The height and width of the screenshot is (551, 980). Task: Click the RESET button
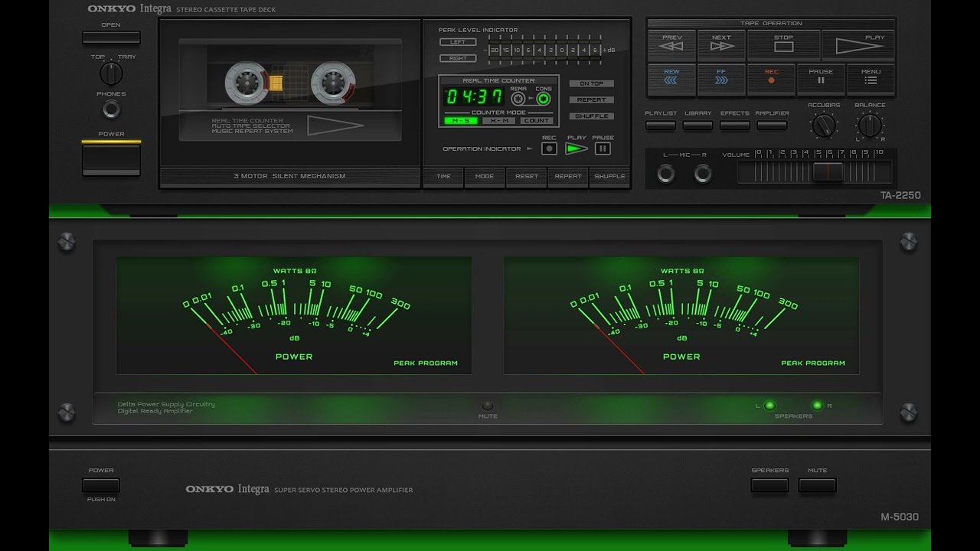(x=526, y=177)
